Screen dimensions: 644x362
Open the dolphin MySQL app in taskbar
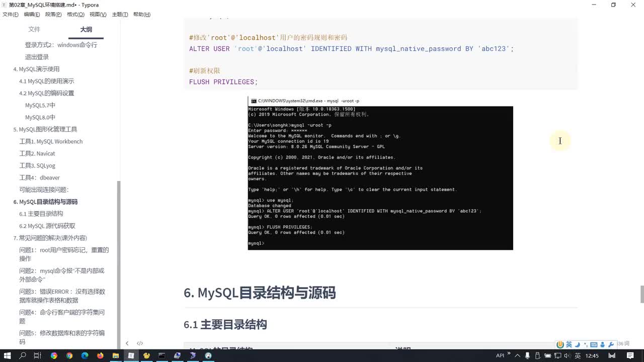click(193, 355)
